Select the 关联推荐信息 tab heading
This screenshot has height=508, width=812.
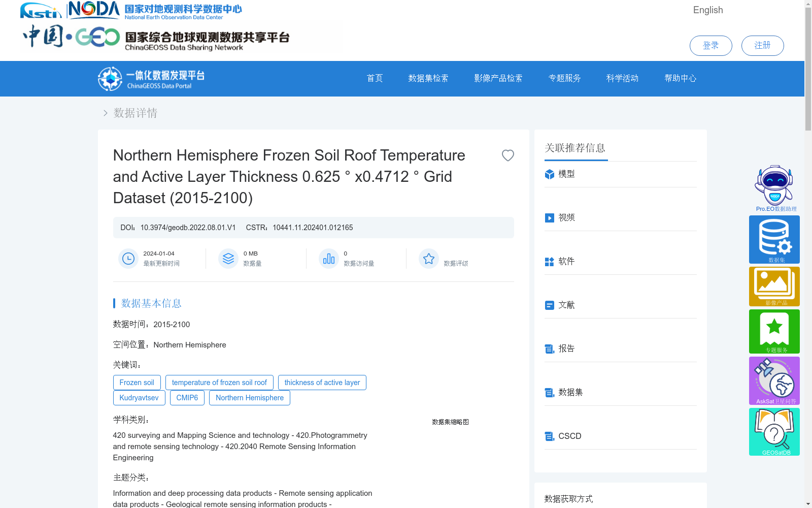pos(576,148)
